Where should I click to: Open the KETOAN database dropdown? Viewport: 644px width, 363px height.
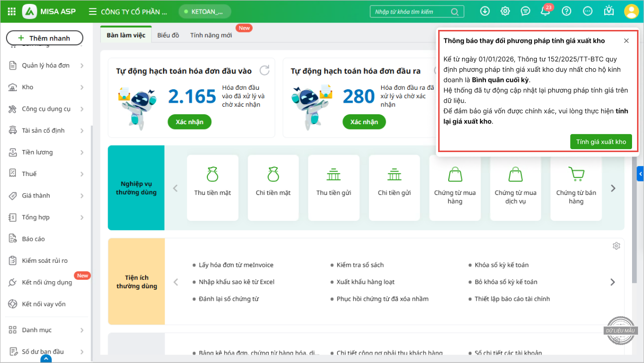(204, 11)
